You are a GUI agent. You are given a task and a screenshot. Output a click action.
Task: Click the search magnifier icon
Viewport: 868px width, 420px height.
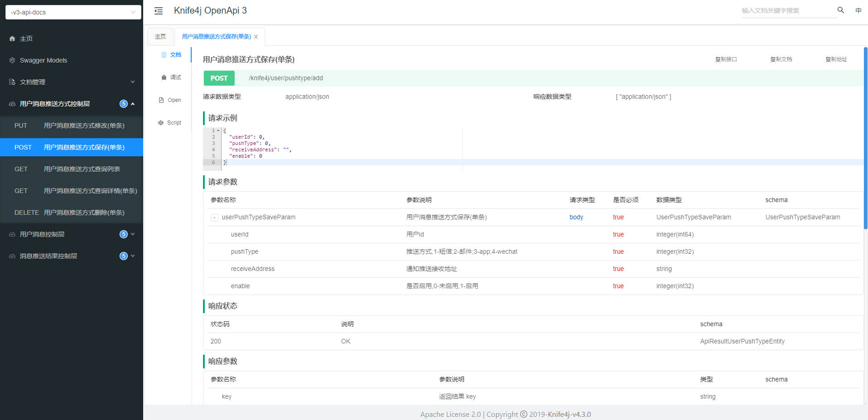coord(841,10)
